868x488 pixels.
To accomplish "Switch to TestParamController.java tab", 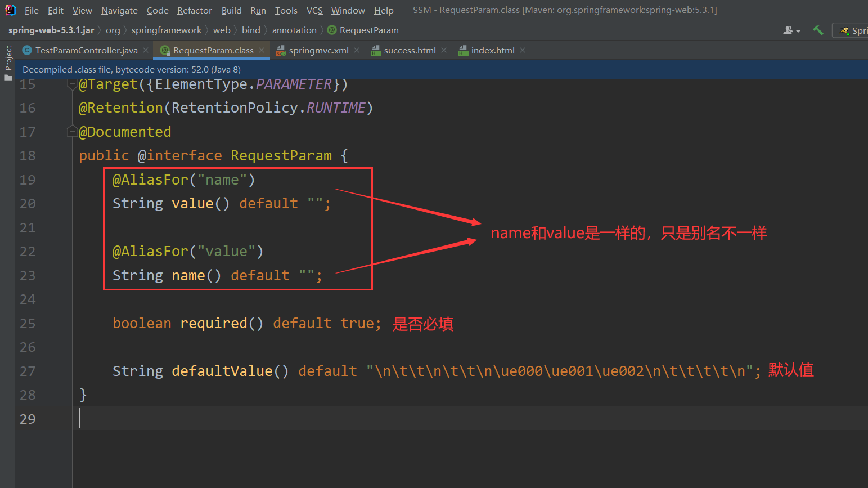I will 86,50.
